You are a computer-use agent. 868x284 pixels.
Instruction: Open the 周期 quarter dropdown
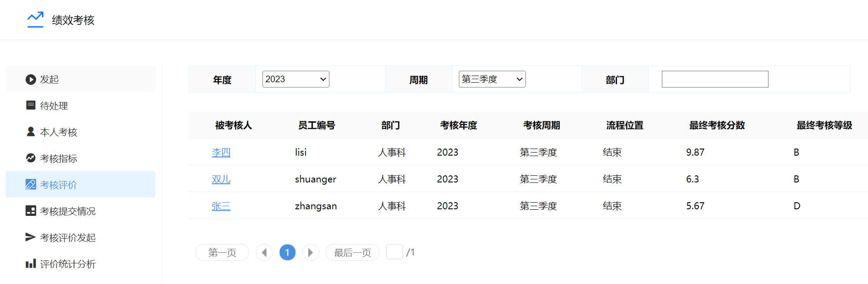click(x=492, y=79)
